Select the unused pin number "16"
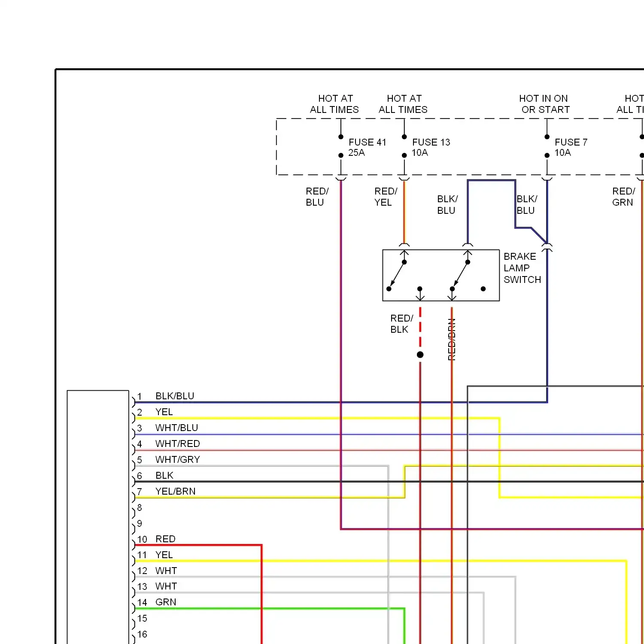Image resolution: width=644 pixels, height=644 pixels. [x=142, y=634]
